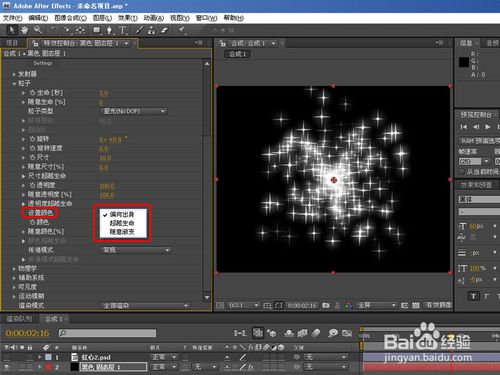Viewport: 500px width, 375px height.
Task: Click the timeline graph editor icon
Action: point(347,333)
